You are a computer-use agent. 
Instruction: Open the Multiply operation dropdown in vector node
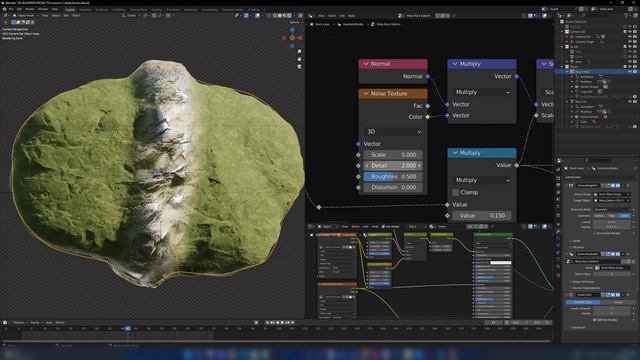pos(482,92)
